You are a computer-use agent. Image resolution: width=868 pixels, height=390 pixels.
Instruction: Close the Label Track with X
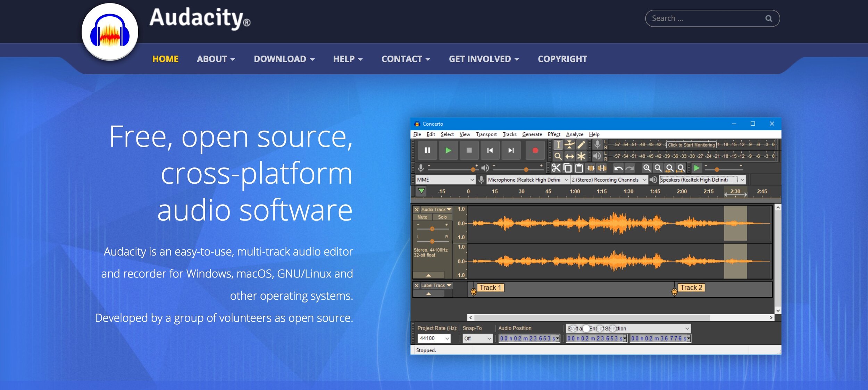click(417, 285)
